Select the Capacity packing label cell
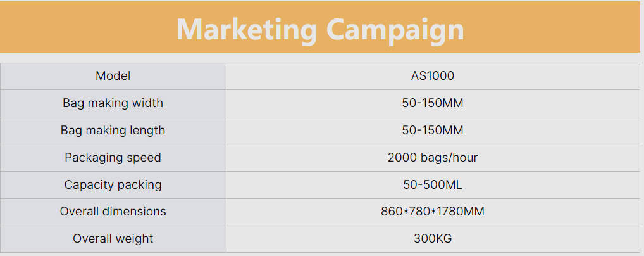644x256 pixels. pyautogui.click(x=113, y=184)
